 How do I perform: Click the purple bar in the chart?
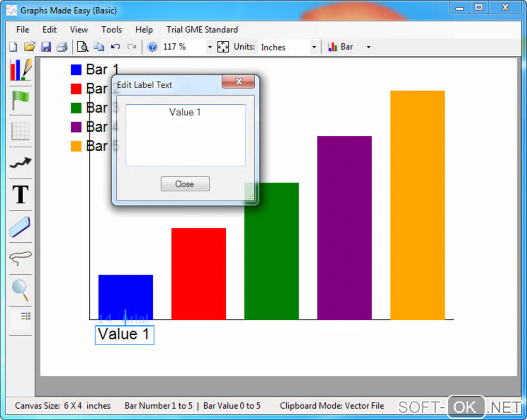pos(345,228)
